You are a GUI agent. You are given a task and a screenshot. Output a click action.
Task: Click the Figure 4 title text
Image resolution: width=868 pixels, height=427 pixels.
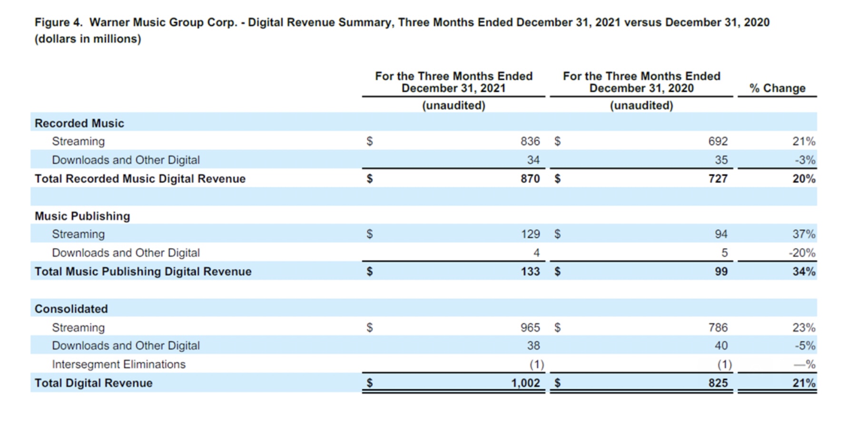click(402, 23)
